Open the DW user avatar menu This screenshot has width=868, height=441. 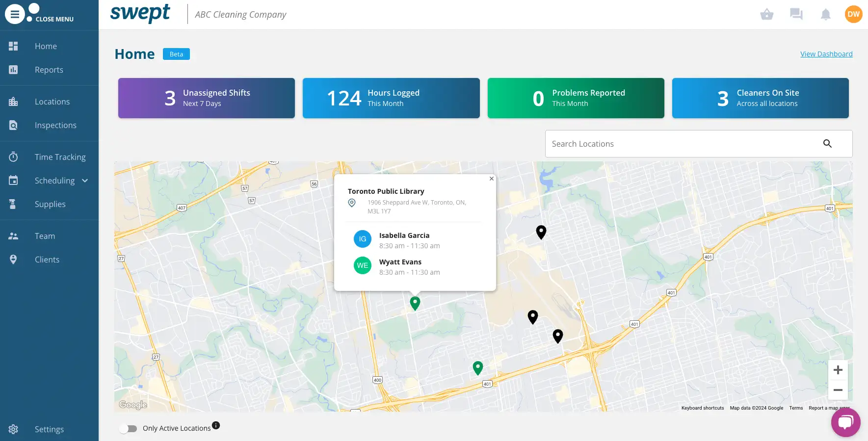(854, 14)
